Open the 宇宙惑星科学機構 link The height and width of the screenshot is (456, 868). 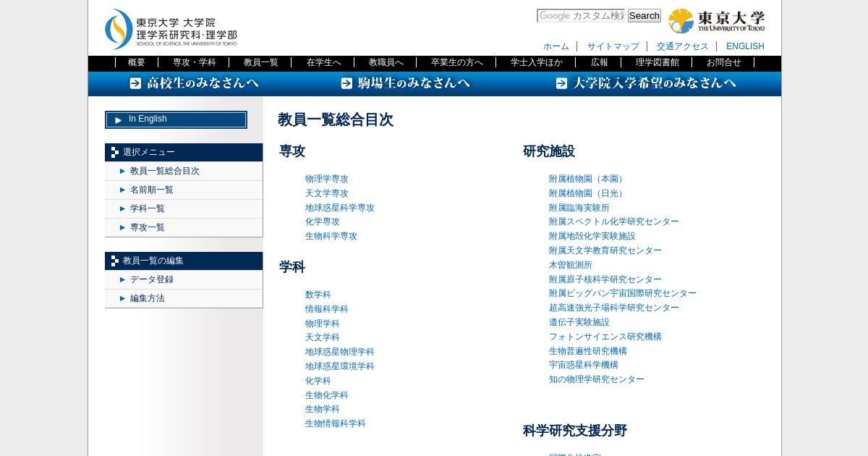coord(584,365)
